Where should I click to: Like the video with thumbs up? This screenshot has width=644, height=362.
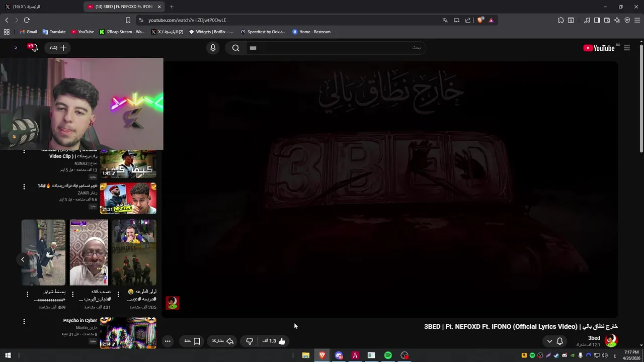click(274, 341)
